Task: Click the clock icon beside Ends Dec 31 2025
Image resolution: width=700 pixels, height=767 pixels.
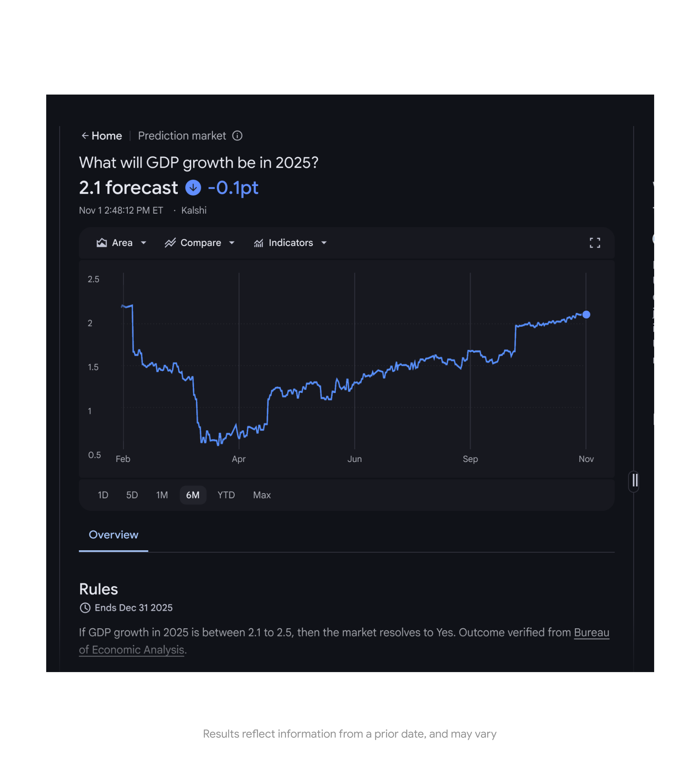Action: pos(85,608)
